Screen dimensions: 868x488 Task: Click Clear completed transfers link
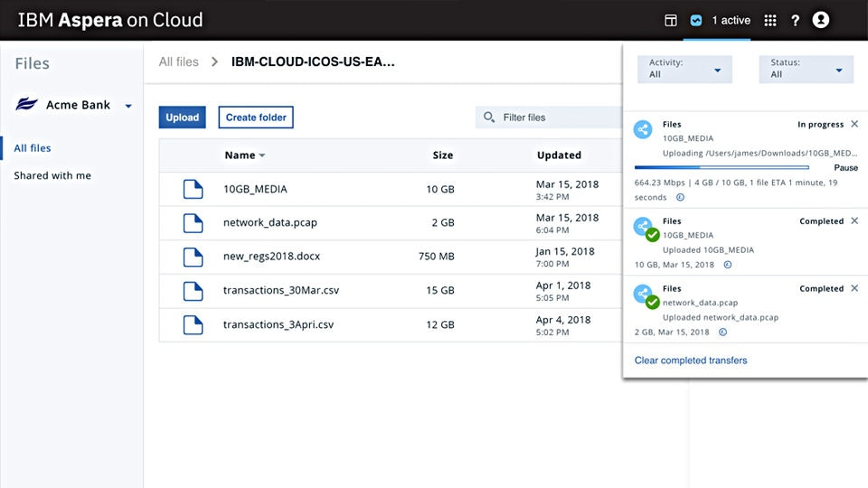(x=691, y=361)
